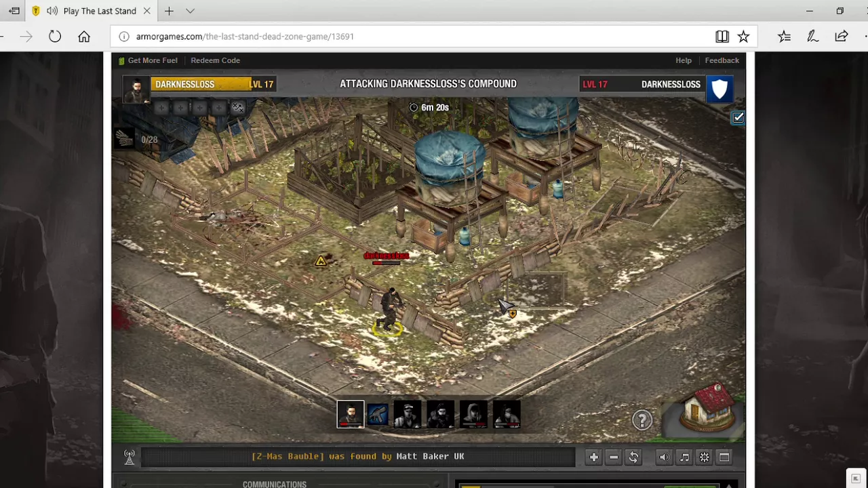Click the last empty plus slot before scatter icon

(218, 108)
